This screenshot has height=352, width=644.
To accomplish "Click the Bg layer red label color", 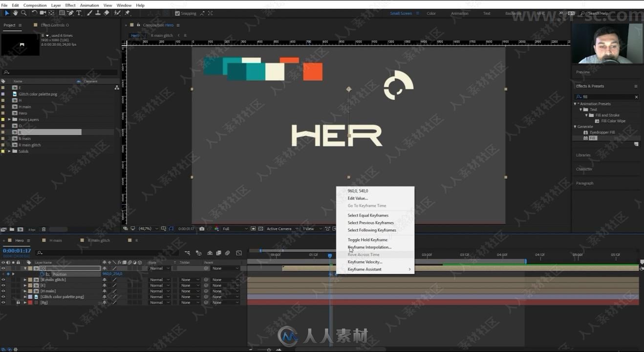I will pos(30,303).
